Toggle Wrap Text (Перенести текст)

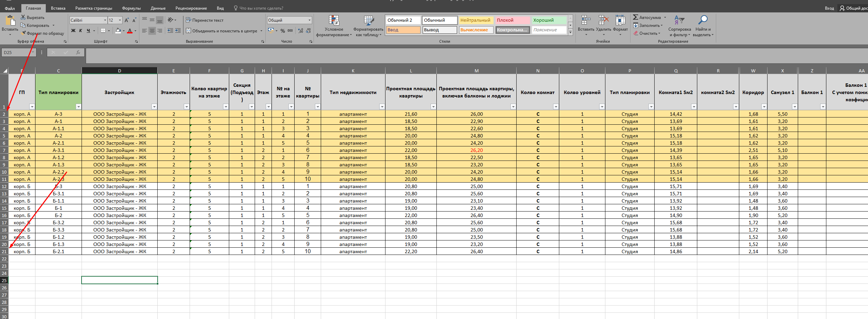pos(204,20)
